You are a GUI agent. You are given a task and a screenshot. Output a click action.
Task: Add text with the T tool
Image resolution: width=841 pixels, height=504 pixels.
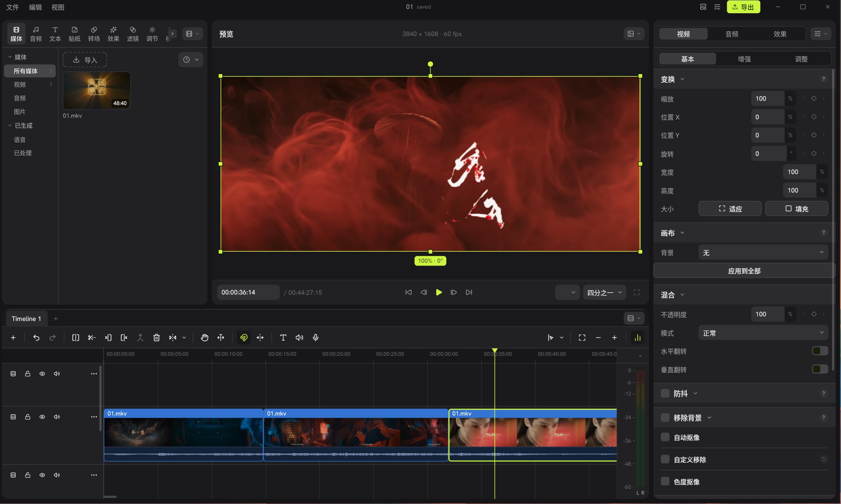click(283, 338)
